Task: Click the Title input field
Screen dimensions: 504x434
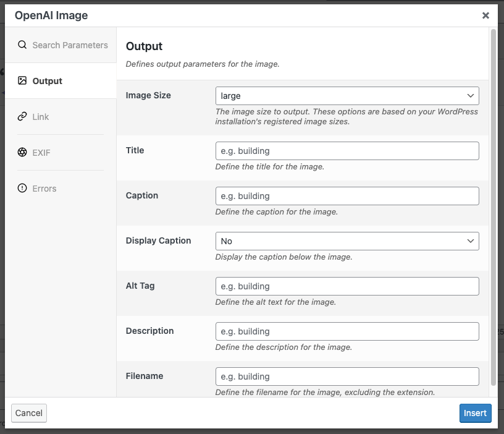Action: 346,151
